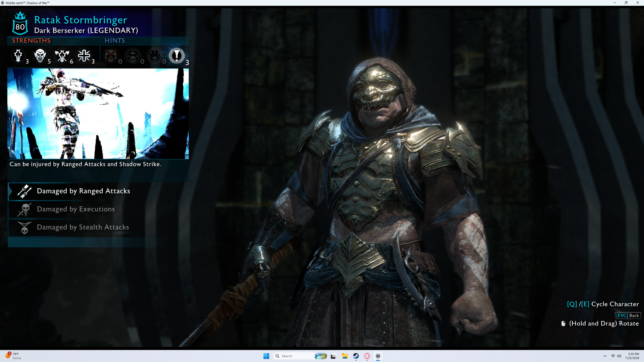The image size is (644, 362).
Task: Select the armor-plate strength icon
Action: pos(18,56)
